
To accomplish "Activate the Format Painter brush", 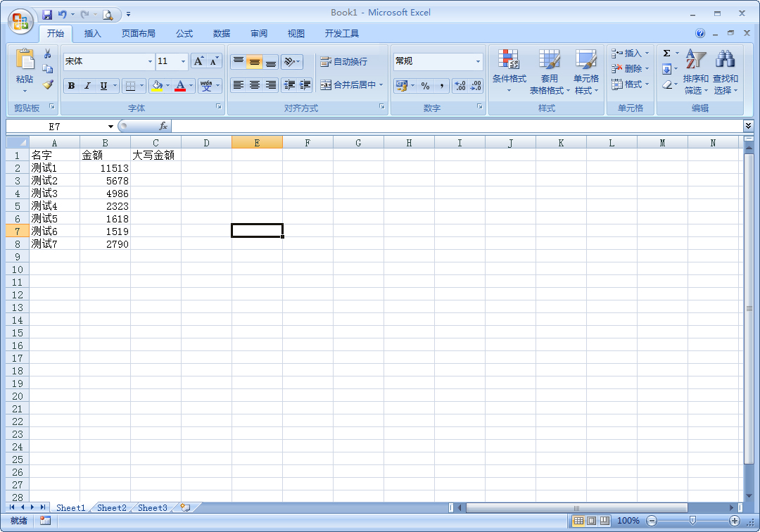I will [48, 84].
